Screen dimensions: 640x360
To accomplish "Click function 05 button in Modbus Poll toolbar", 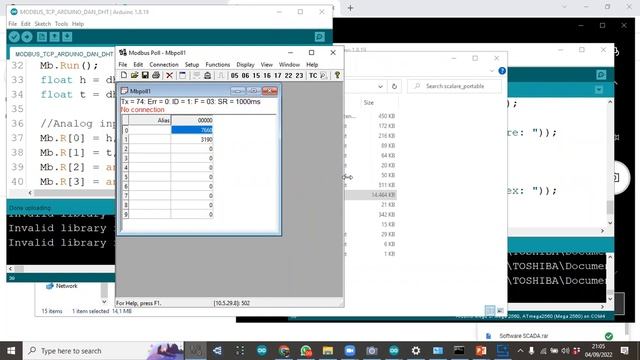I will click(x=234, y=76).
